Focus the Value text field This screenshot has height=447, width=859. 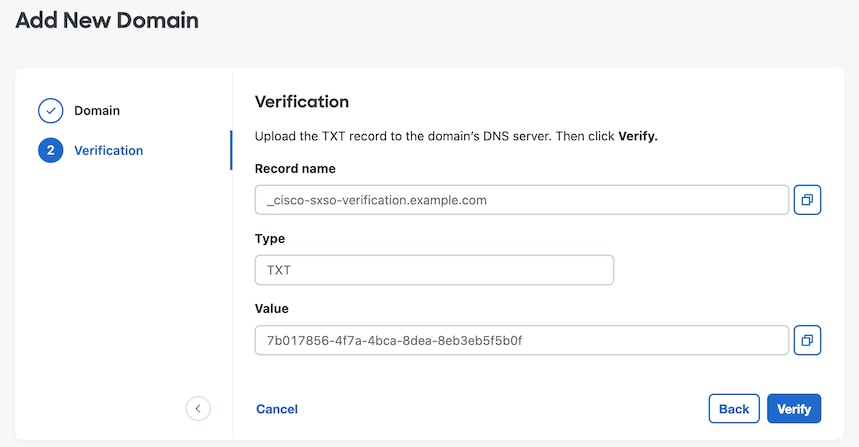pos(522,340)
